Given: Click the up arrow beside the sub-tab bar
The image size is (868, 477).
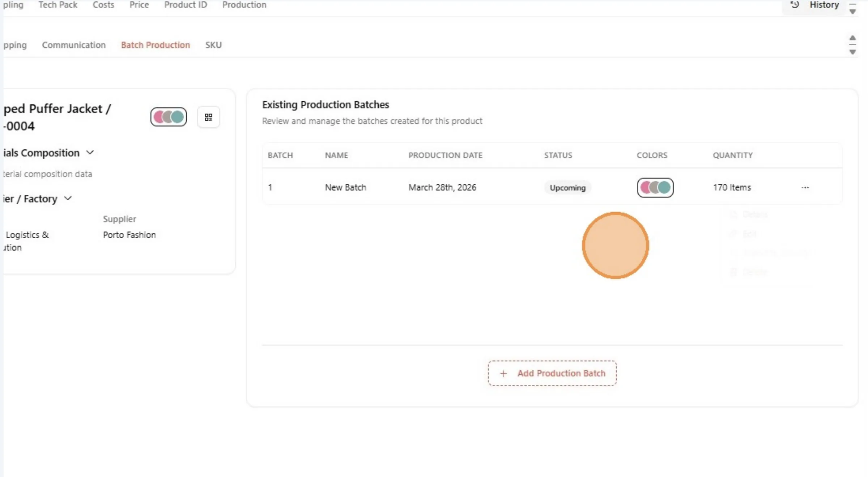Looking at the screenshot, I should pos(852,38).
